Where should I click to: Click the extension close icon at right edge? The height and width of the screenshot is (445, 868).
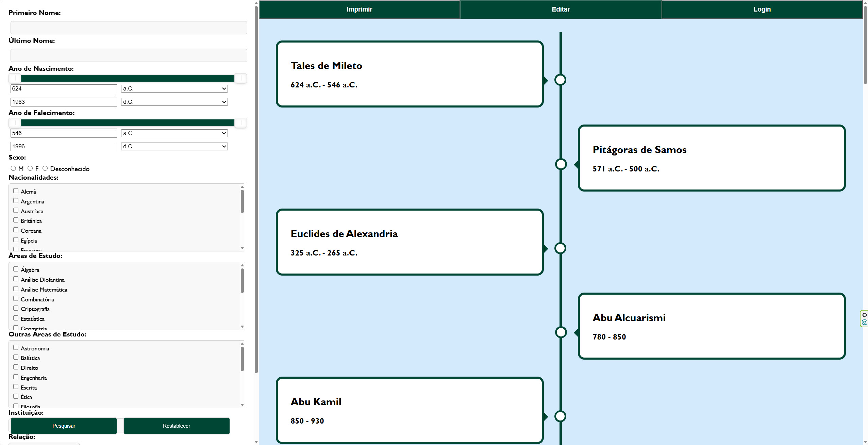coord(865,315)
